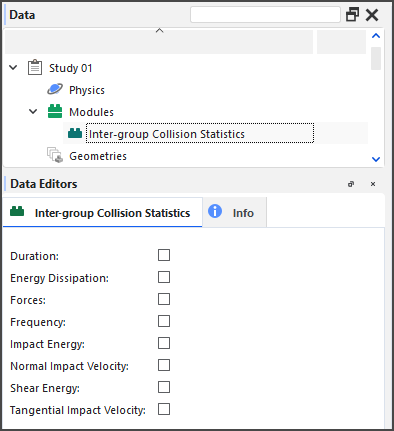Click the Geometries icon in tree
Screen dimensions: 394x431
(55, 155)
